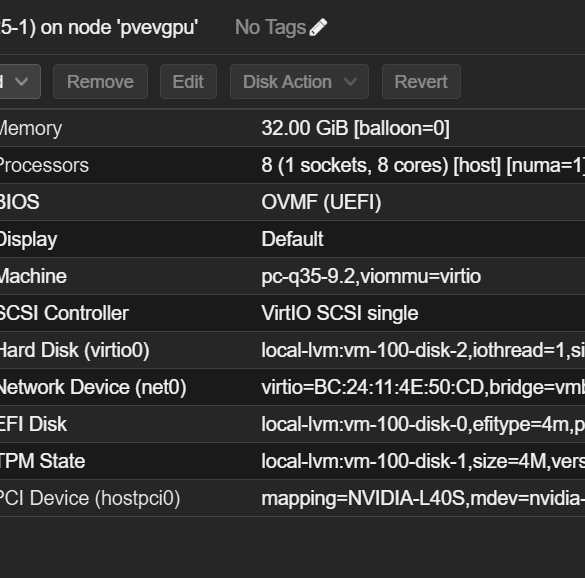Expand the Disk Action dropdown
The image size is (585, 578).
(x=299, y=81)
